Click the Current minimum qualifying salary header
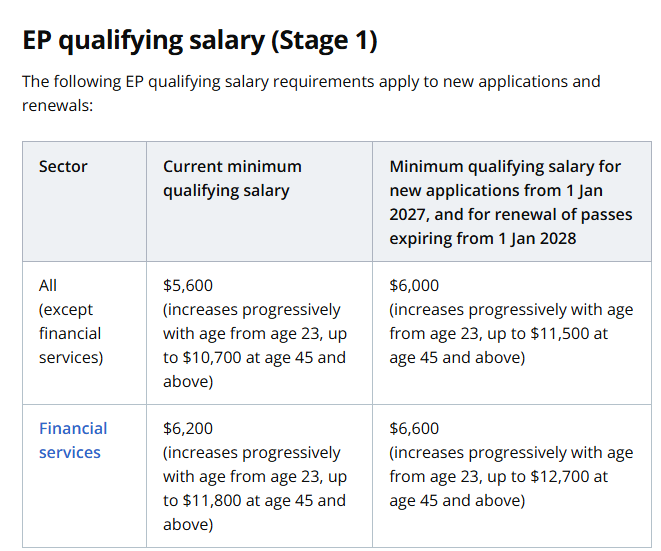661x551 pixels. [x=232, y=178]
